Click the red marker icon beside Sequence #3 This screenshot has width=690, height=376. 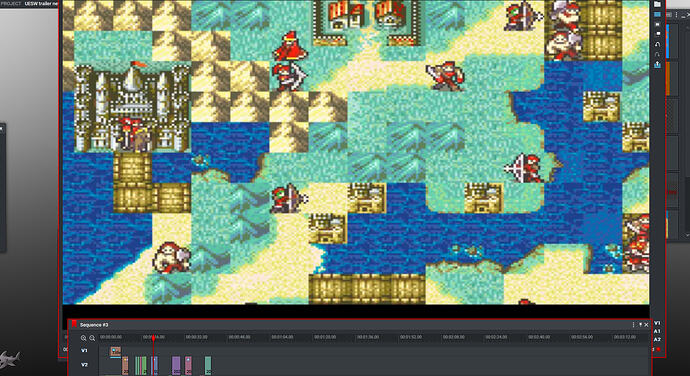click(74, 324)
